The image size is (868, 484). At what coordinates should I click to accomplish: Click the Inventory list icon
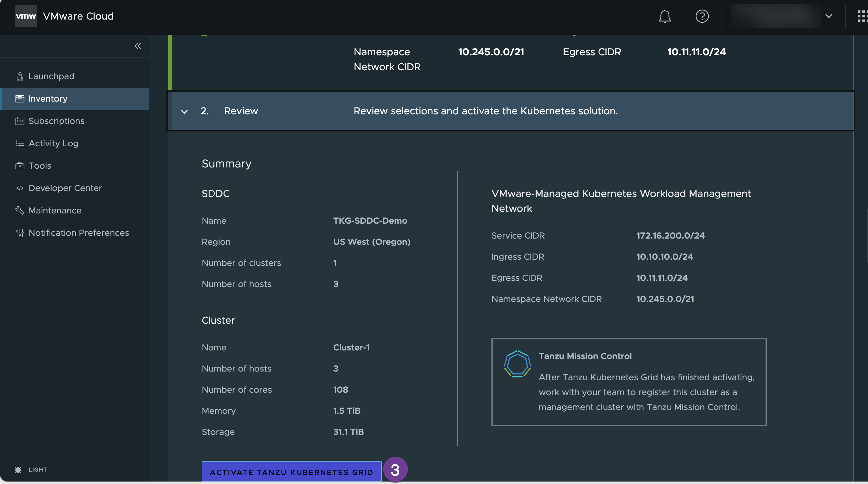pyautogui.click(x=20, y=98)
